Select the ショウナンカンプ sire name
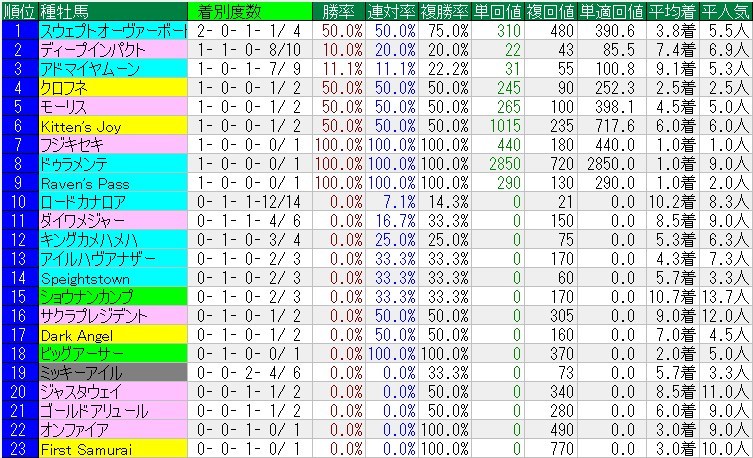The width and height of the screenshot is (753, 458). (113, 297)
